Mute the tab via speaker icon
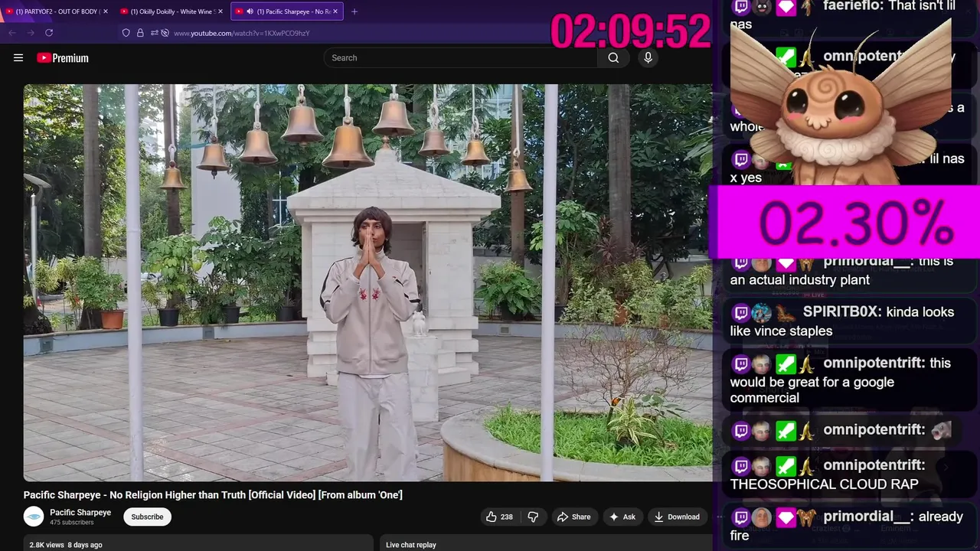The width and height of the screenshot is (980, 551). [250, 11]
